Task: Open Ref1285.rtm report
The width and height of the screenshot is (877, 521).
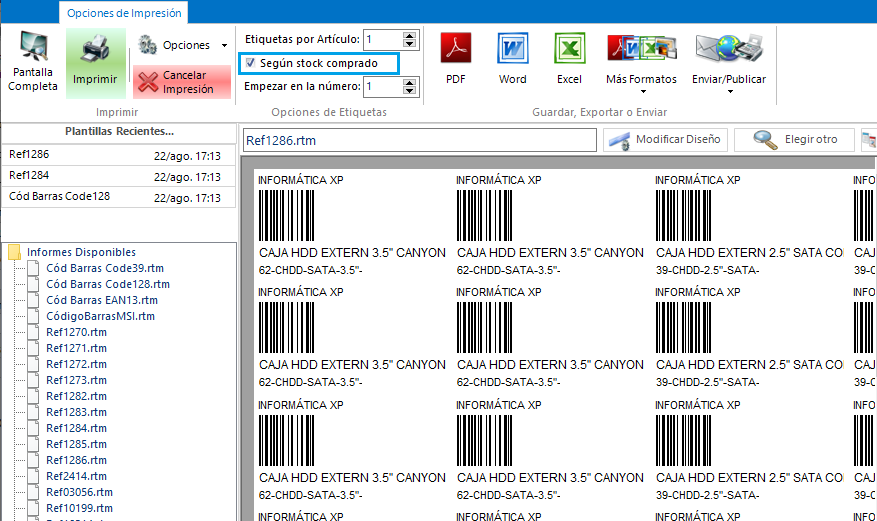Action: pos(77,444)
